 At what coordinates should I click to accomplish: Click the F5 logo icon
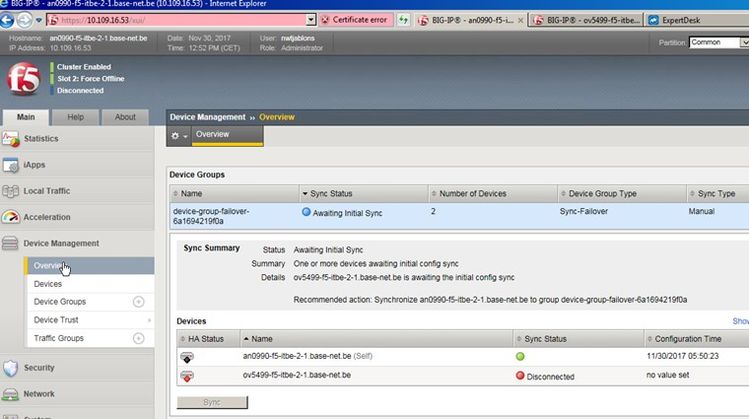pos(23,79)
